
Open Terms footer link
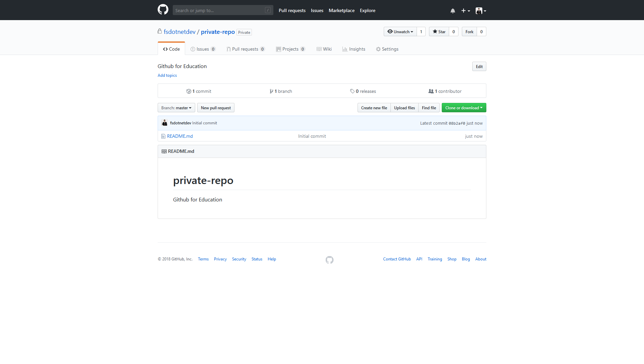[x=203, y=259]
